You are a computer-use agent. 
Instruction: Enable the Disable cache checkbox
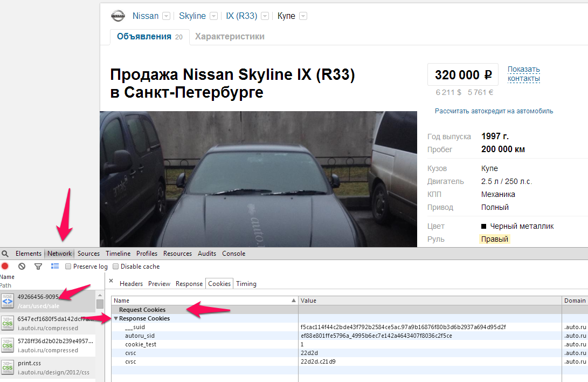[x=115, y=267]
